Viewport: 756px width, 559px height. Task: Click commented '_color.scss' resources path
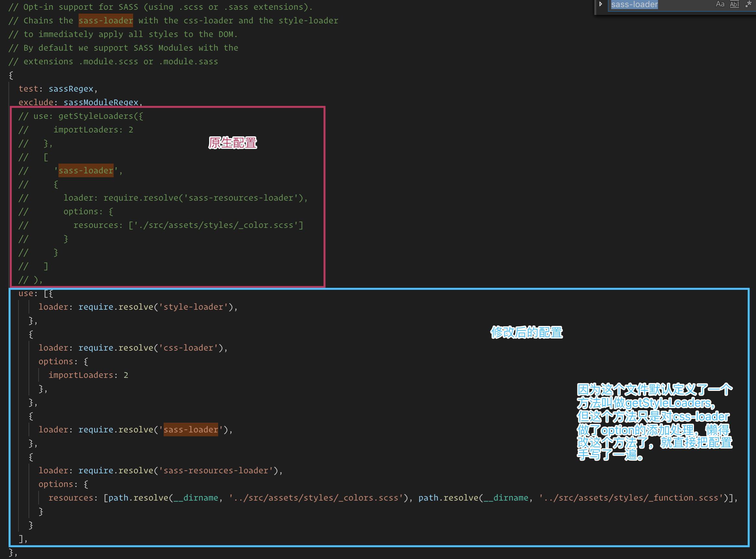216,225
